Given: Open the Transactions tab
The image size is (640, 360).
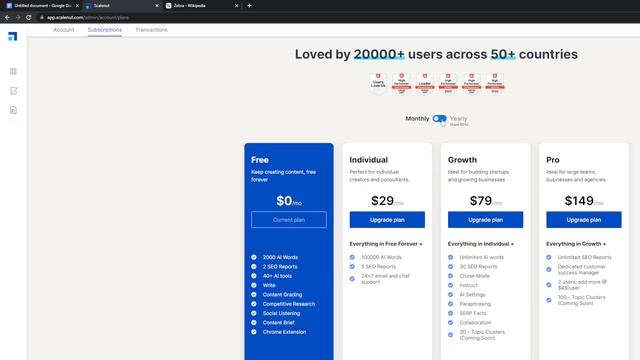Looking at the screenshot, I should [151, 30].
